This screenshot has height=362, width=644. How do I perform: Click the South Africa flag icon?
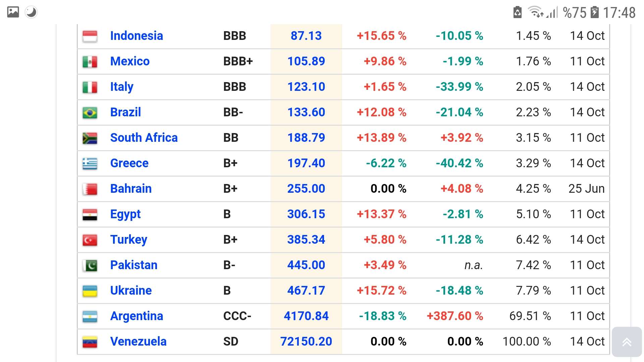[90, 138]
